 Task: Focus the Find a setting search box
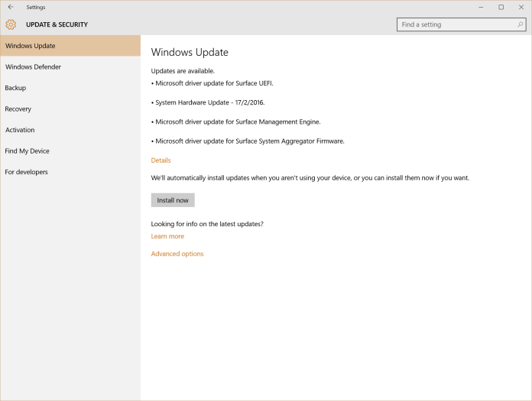(x=461, y=24)
